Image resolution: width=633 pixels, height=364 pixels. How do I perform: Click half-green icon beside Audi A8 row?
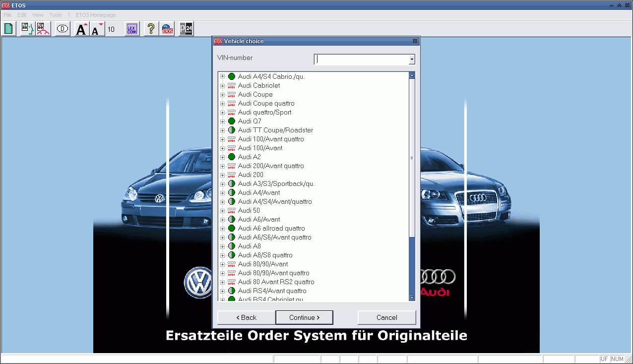[232, 246]
